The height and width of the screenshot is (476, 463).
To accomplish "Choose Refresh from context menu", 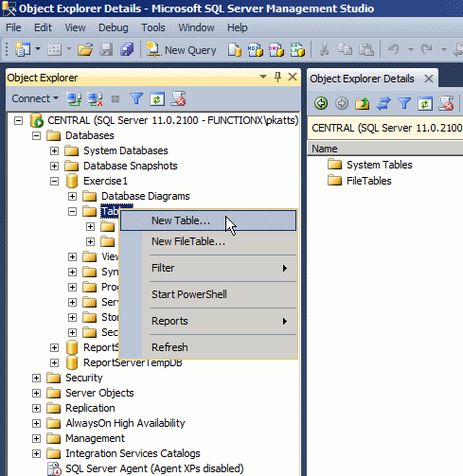I will tap(208, 347).
